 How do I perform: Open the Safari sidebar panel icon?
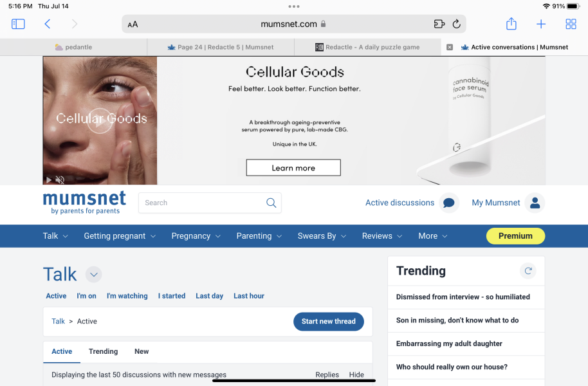coord(18,24)
